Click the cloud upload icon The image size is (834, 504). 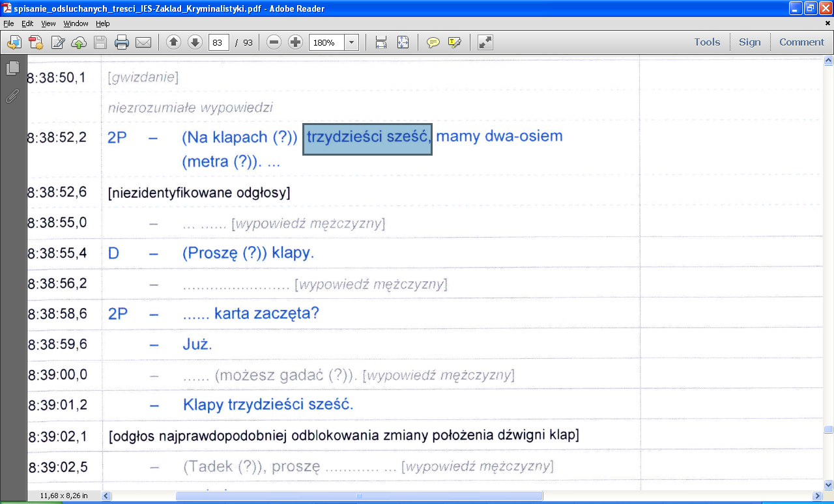pyautogui.click(x=79, y=43)
